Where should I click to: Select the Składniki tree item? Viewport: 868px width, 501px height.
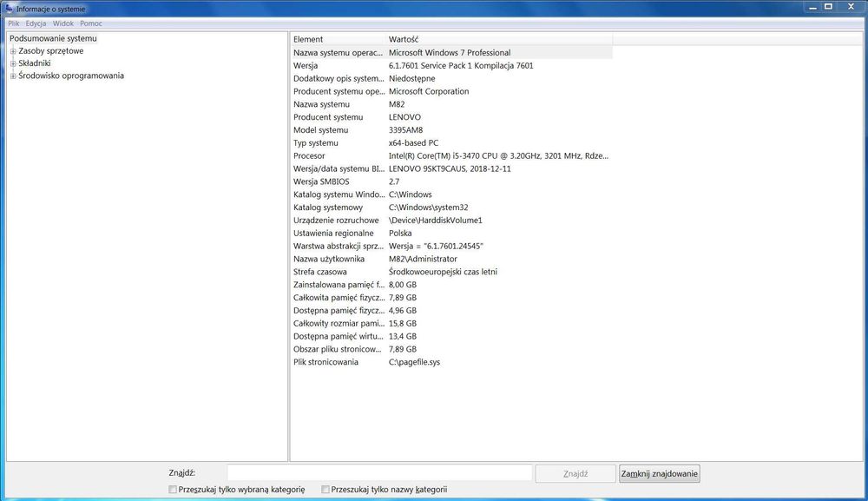(x=35, y=63)
